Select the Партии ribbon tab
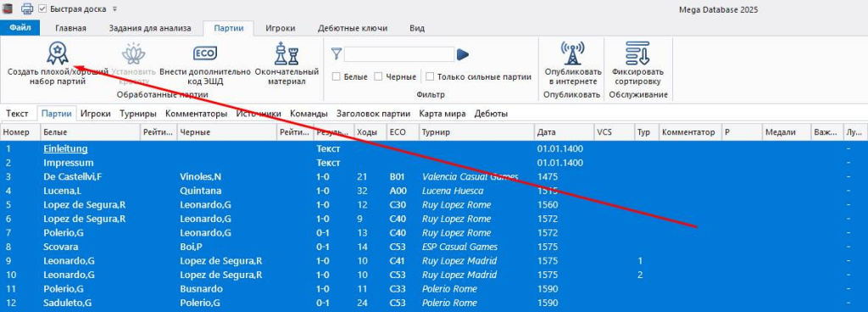Viewport: 868px width, 312px height. tap(229, 28)
